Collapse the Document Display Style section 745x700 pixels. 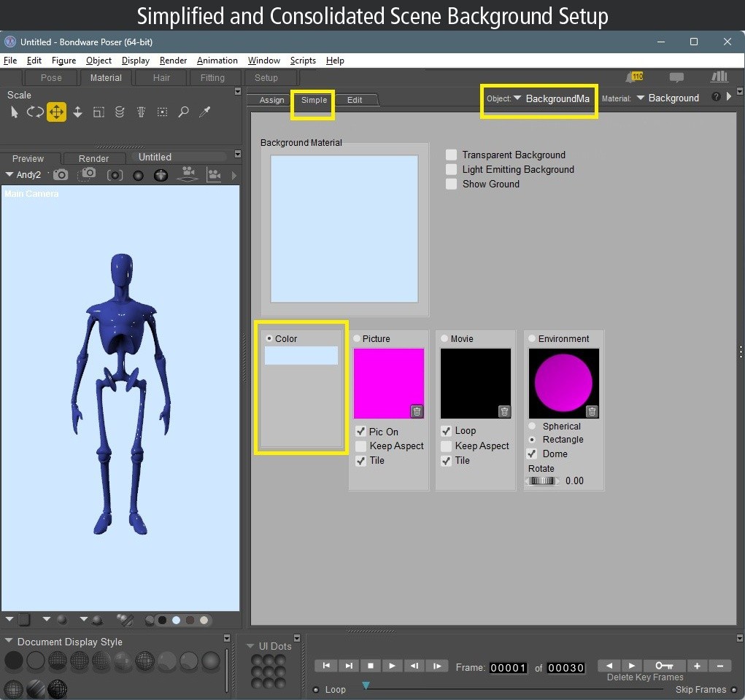10,641
